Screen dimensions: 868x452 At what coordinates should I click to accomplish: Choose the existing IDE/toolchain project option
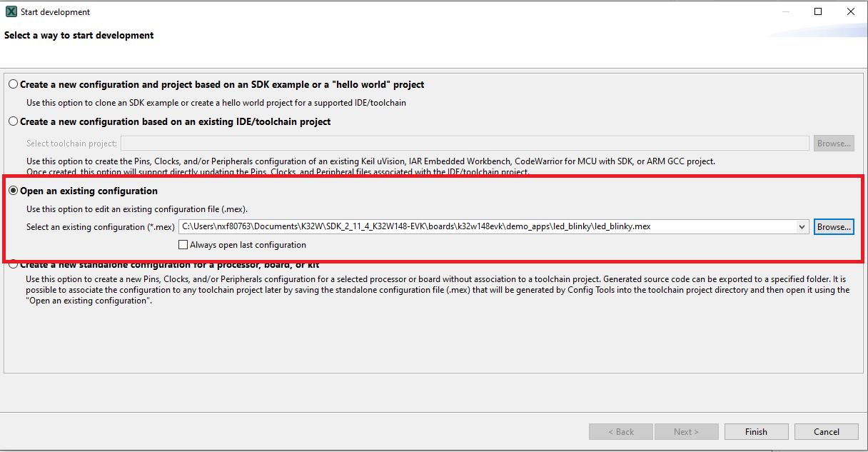tap(14, 121)
